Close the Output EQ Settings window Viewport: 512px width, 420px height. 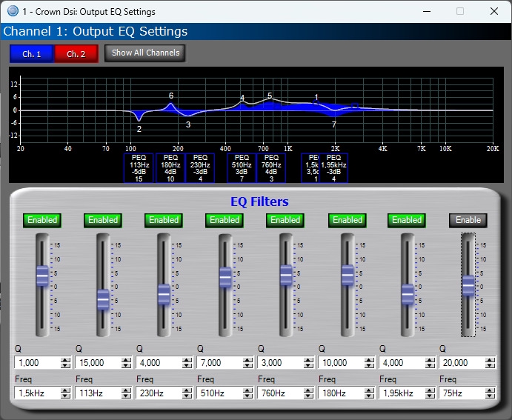pos(494,11)
